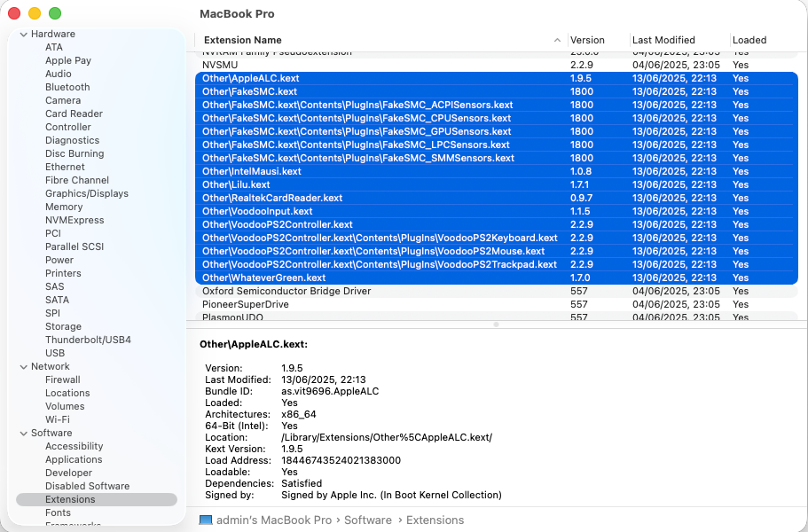
Task: Click the sort arrow in the Extension Name header
Action: point(557,40)
